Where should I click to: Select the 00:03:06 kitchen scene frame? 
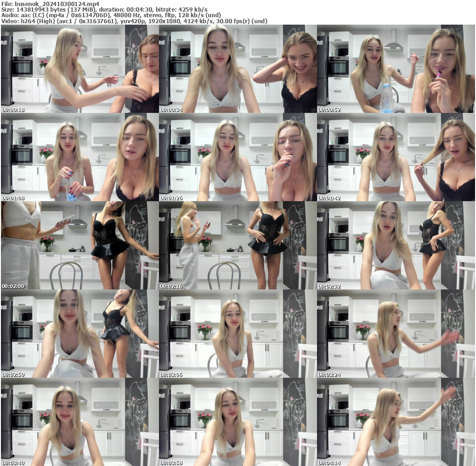point(238,333)
